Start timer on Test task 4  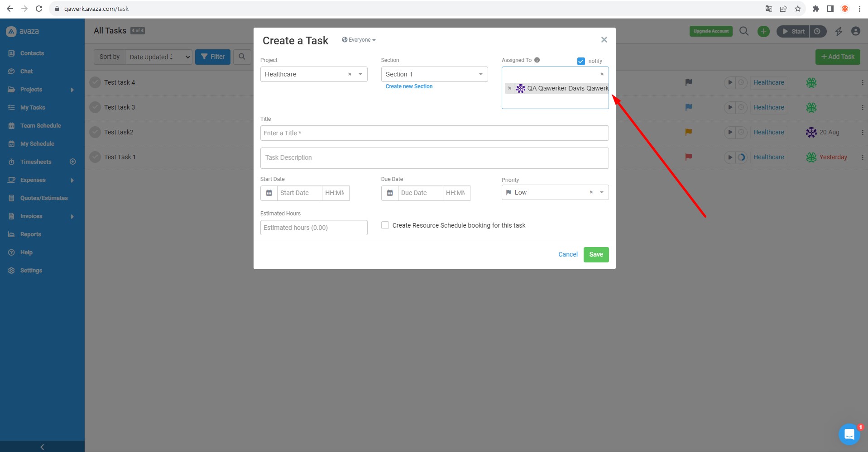pos(729,82)
